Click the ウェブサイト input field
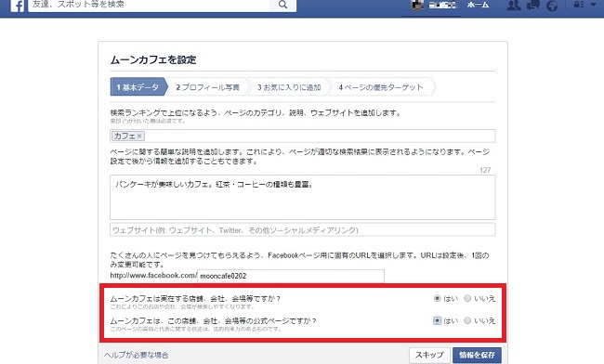 pyautogui.click(x=302, y=229)
